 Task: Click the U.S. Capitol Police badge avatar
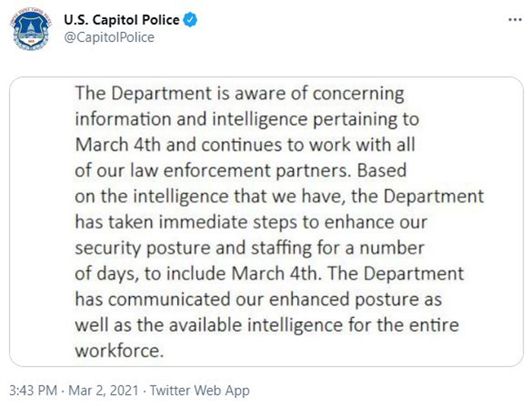(31, 29)
